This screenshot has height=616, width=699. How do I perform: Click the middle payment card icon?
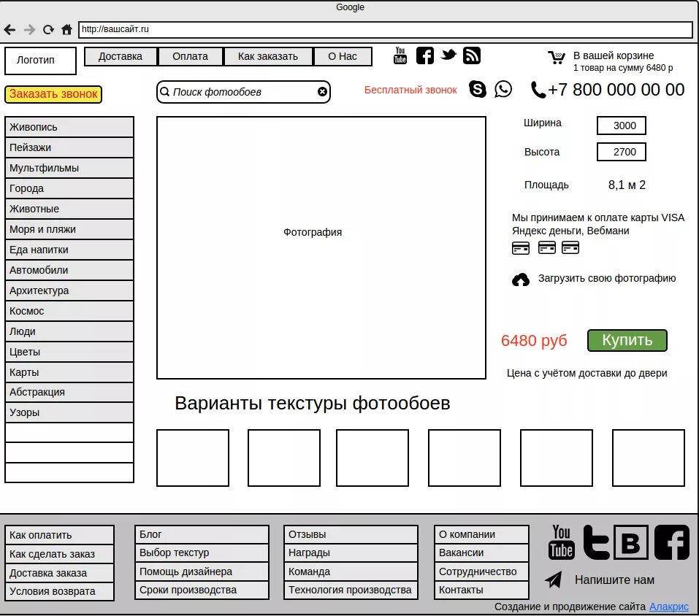(547, 247)
